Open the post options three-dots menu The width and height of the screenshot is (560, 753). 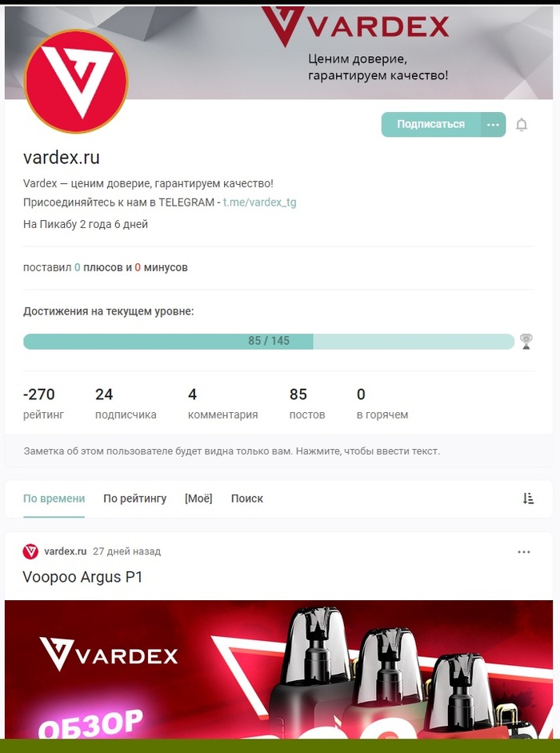pos(523,552)
